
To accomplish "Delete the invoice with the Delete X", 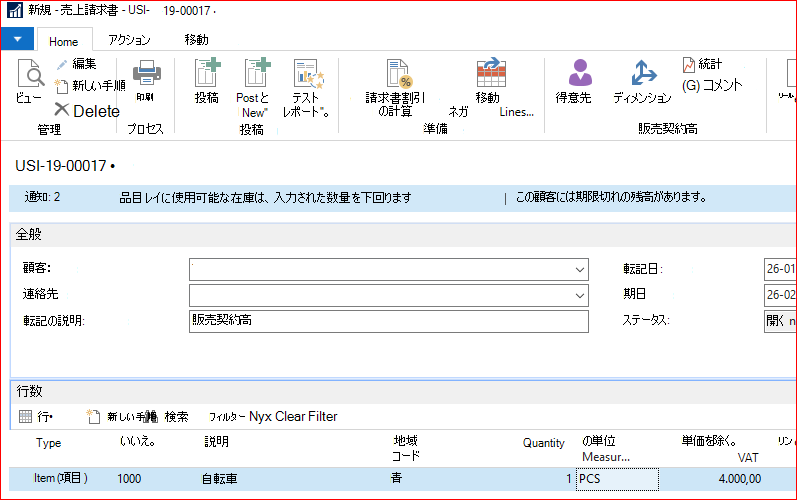I will (62, 110).
